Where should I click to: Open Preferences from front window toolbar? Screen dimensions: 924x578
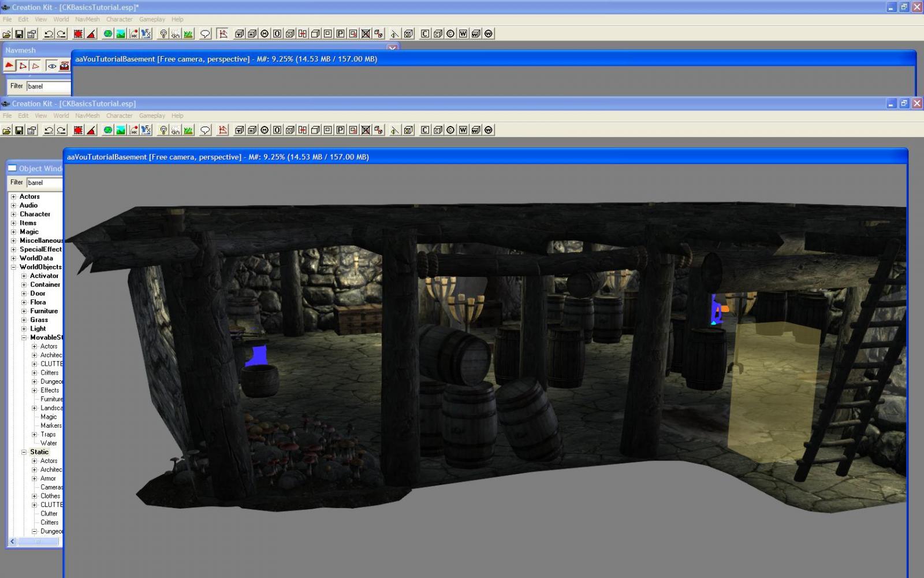click(32, 131)
